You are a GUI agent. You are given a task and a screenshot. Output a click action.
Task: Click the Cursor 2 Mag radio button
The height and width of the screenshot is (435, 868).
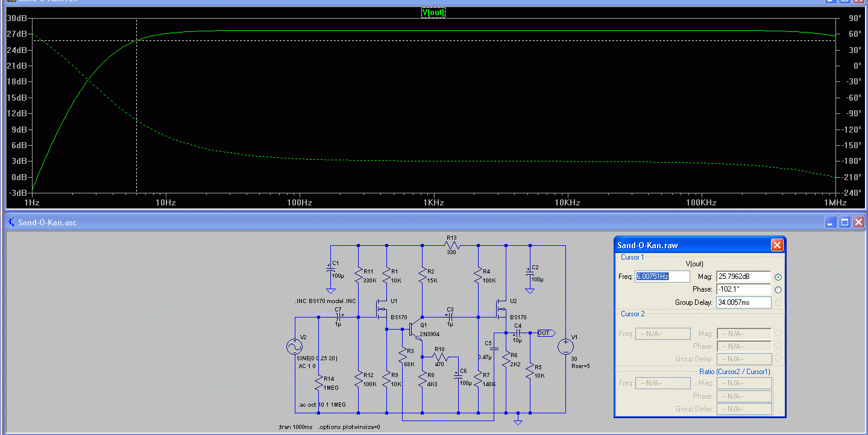pos(778,333)
